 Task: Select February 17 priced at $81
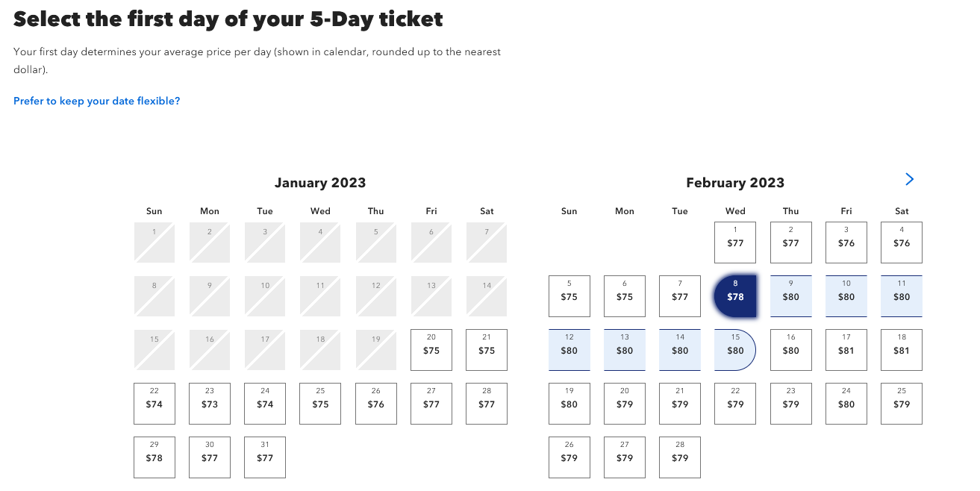point(846,350)
